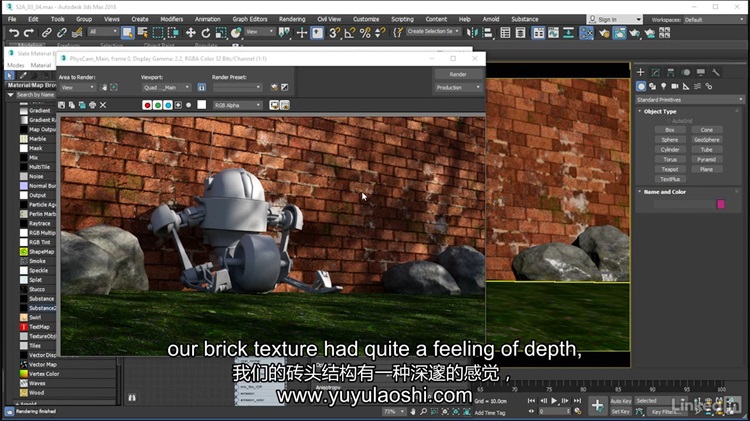The width and height of the screenshot is (750, 421).
Task: Click Add Time Tag in status bar
Action: click(x=490, y=412)
